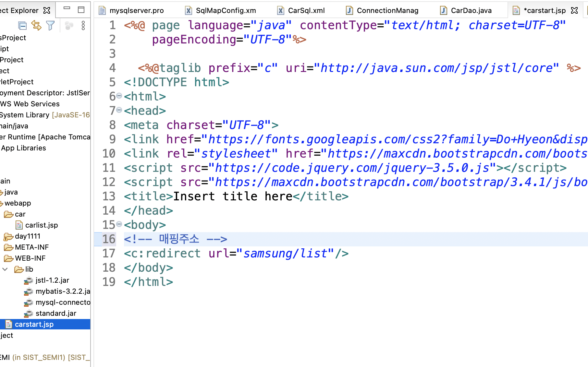
Task: Select jstl-1.2.jar library
Action: 47,280
